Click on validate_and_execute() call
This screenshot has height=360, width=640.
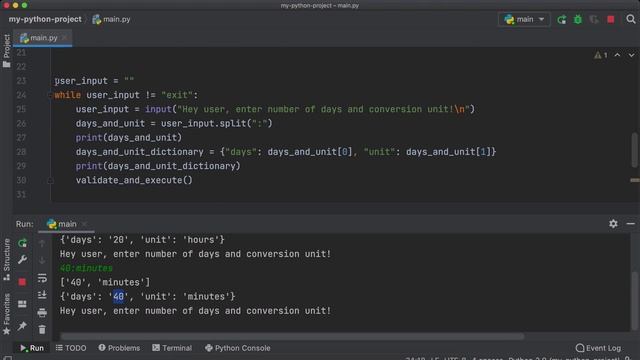(x=134, y=180)
